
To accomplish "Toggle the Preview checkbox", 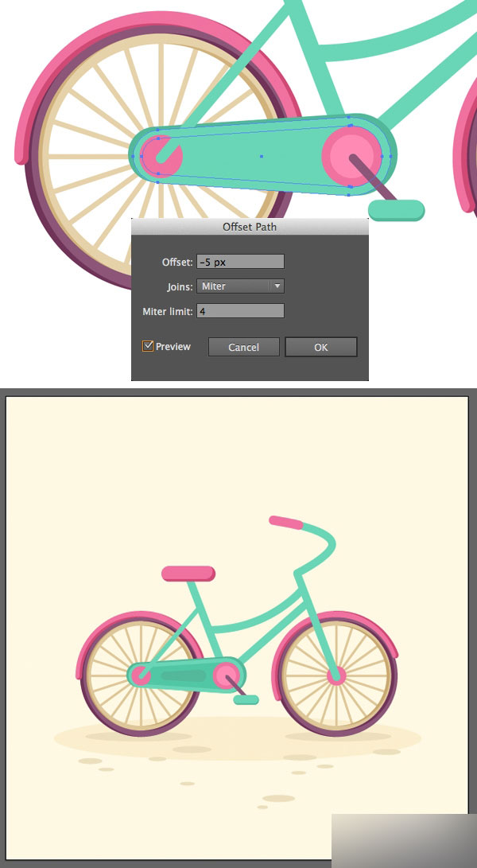I will click(x=148, y=347).
